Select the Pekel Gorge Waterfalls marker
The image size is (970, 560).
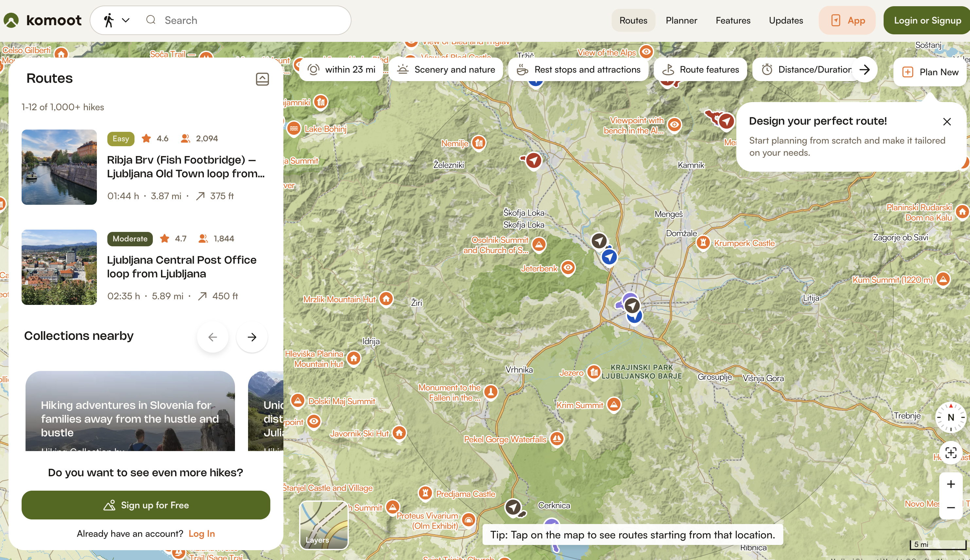click(557, 438)
